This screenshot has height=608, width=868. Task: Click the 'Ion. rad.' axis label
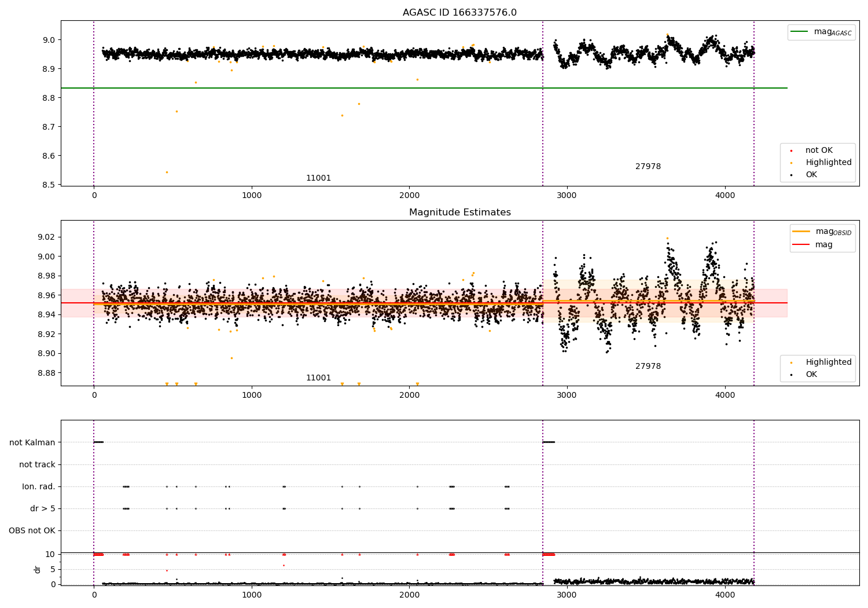point(39,486)
